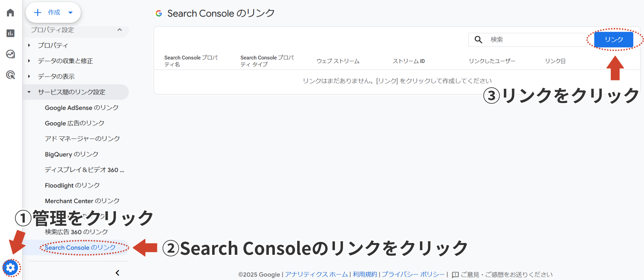This screenshot has height=280, width=644.
Task: Click the empty-state message リンクはまだありません
Action: (x=397, y=81)
